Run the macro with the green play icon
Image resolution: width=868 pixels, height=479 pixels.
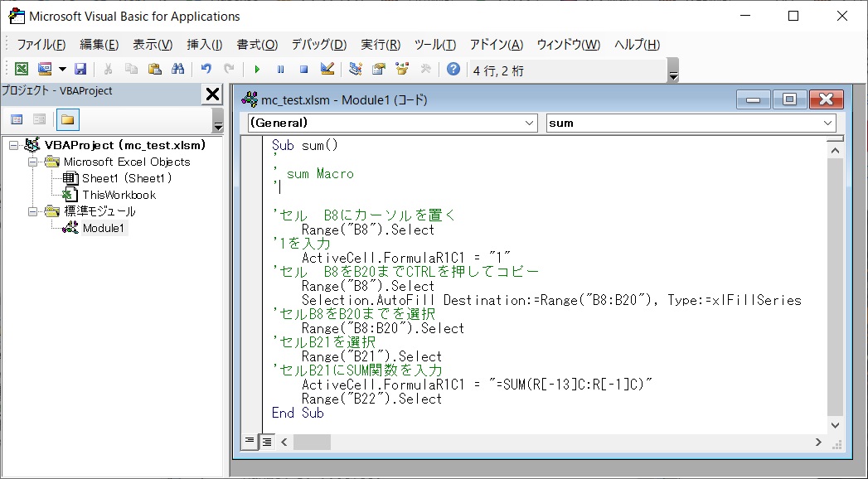[x=257, y=69]
